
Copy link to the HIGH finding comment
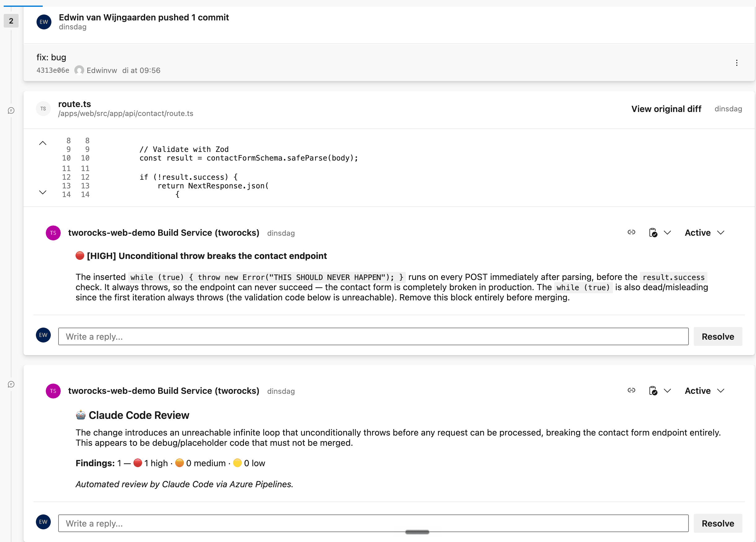pos(631,232)
